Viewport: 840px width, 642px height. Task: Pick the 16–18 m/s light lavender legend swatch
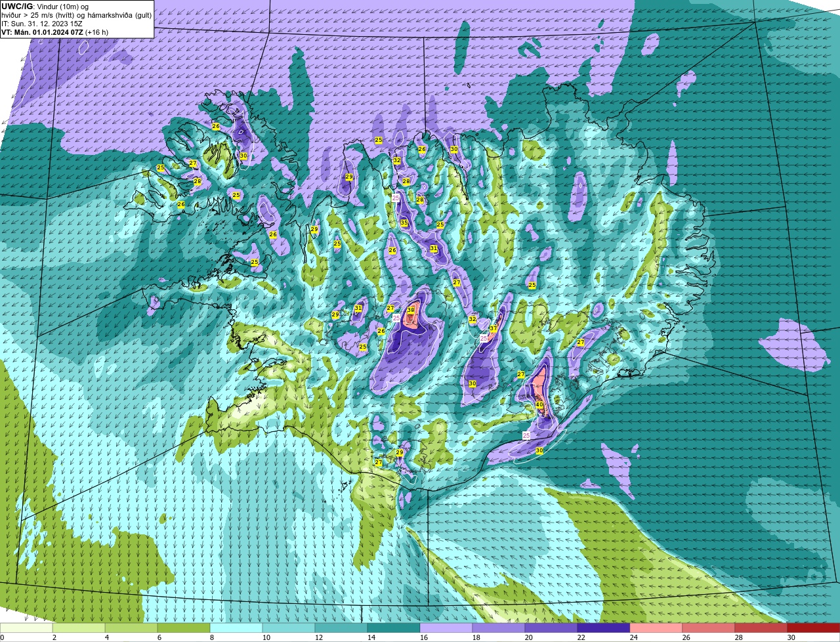coord(446,628)
